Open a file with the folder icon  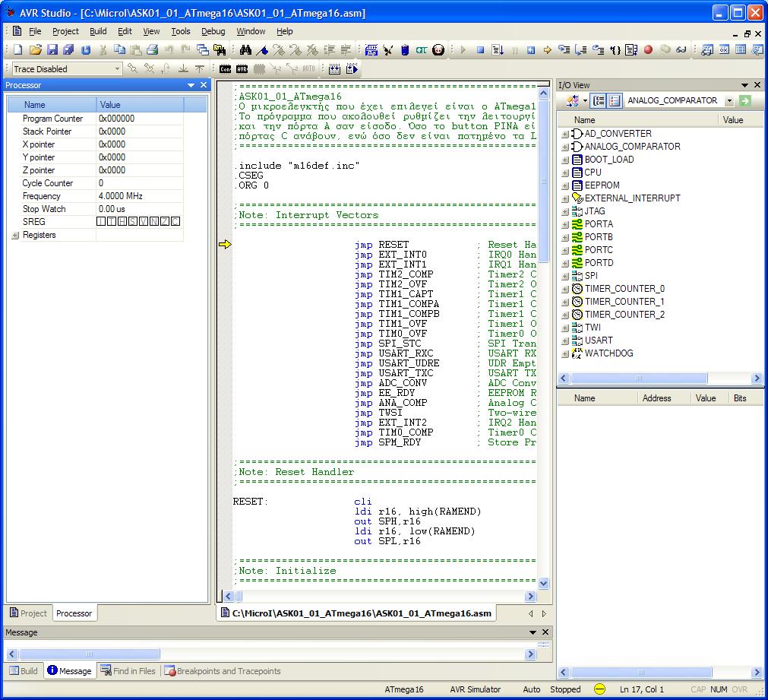(x=35, y=49)
